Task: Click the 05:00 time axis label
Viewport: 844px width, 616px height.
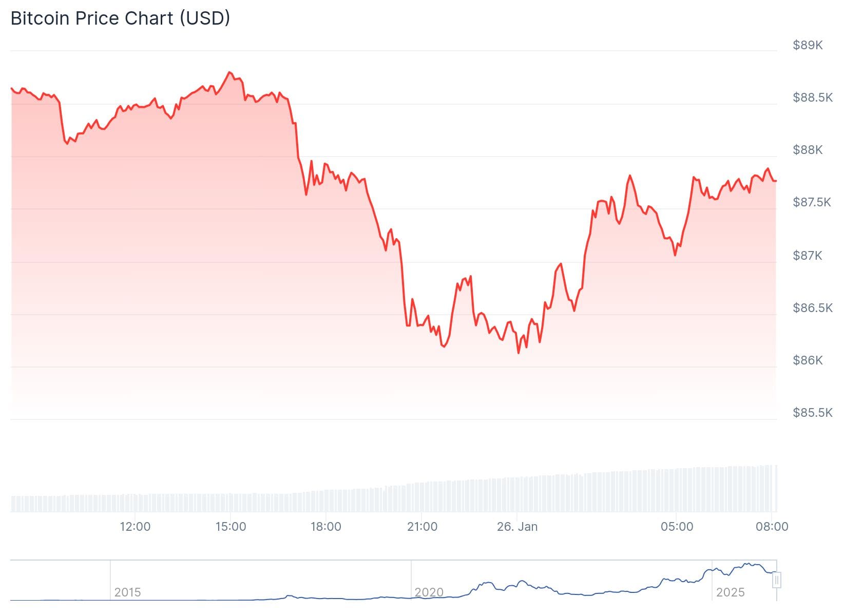Action: tap(677, 527)
